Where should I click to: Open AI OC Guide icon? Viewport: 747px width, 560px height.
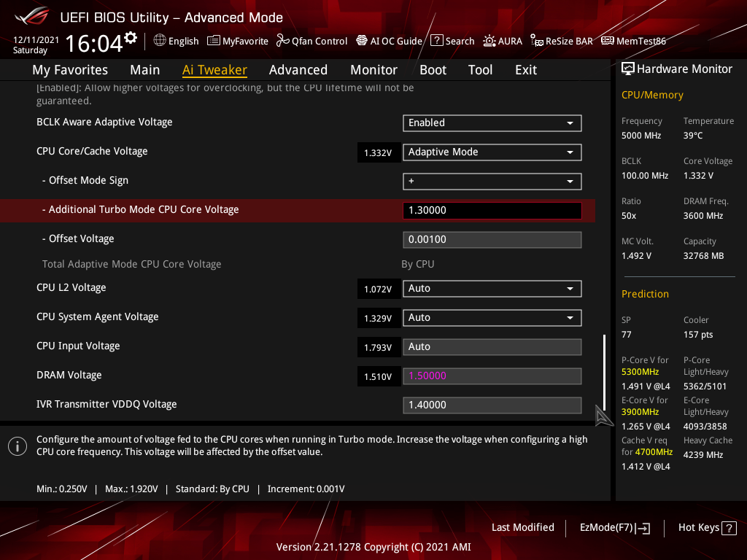[x=362, y=41]
